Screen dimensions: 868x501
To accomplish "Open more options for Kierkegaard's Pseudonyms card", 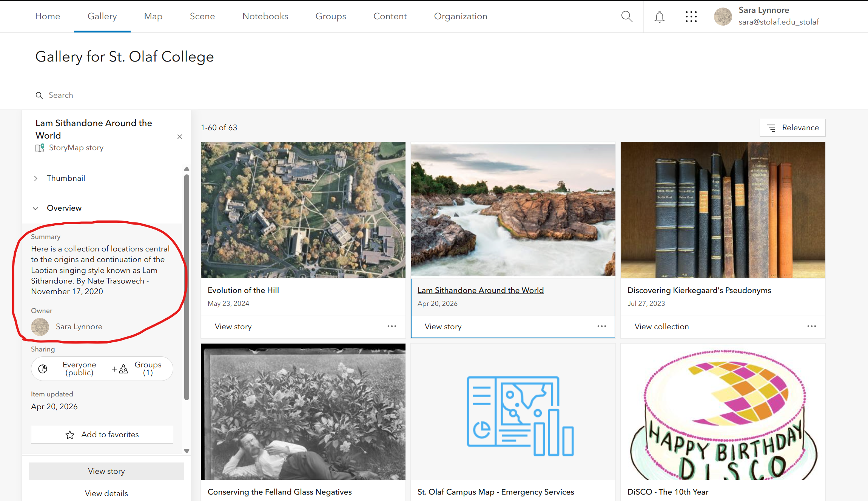I will tap(812, 326).
